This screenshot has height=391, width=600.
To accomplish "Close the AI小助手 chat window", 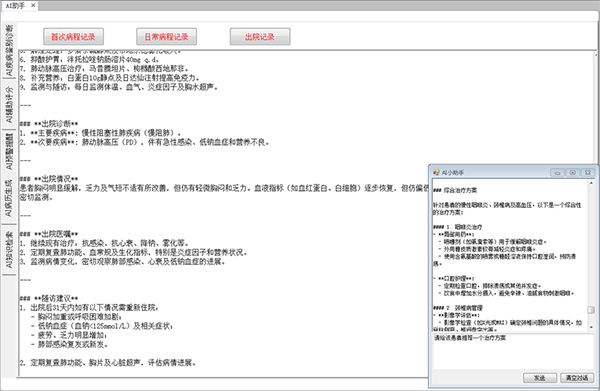I will 588,173.
